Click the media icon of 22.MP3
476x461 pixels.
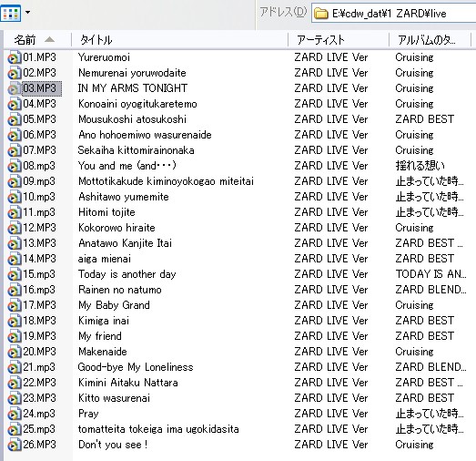click(14, 384)
